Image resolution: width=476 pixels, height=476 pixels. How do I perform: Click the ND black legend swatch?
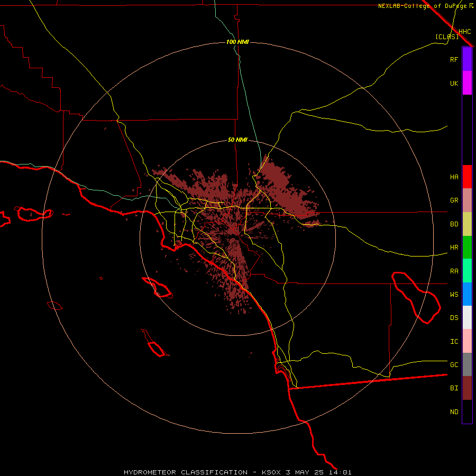pos(467,411)
